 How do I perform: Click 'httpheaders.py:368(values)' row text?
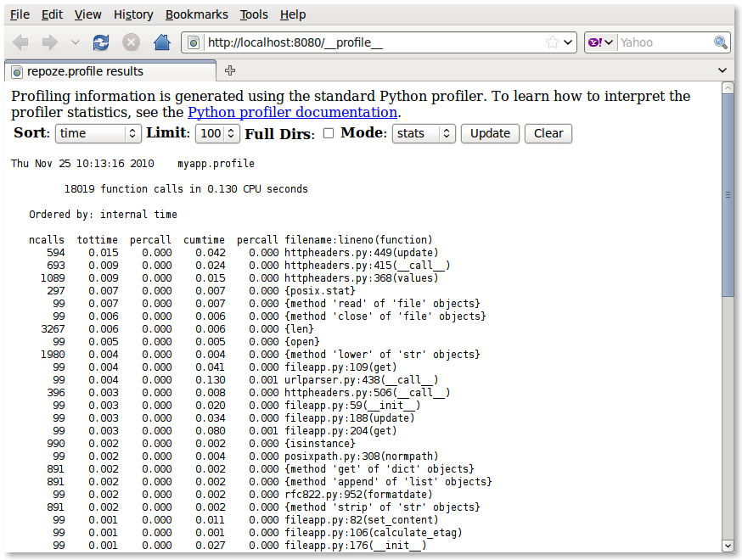361,278
